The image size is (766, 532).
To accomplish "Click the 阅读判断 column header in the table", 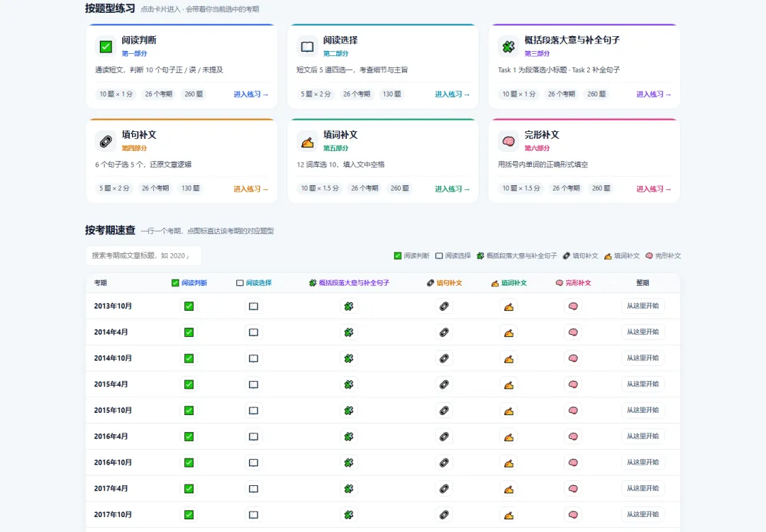I will pyautogui.click(x=189, y=283).
